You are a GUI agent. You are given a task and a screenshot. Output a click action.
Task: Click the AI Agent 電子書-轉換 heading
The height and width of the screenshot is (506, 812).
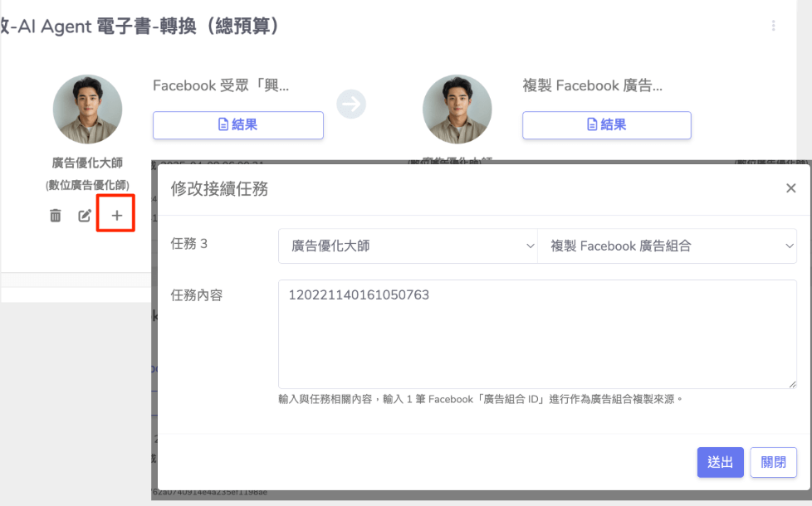(141, 27)
